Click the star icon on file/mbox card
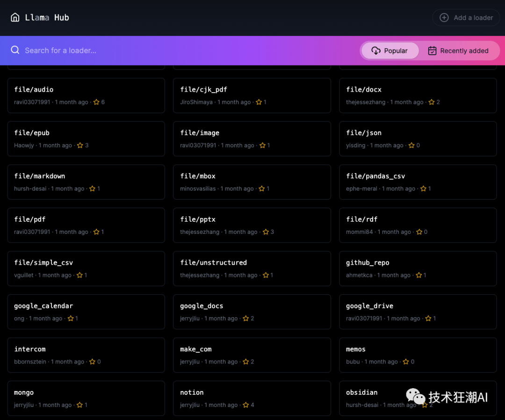This screenshot has height=420, width=505. [262, 188]
